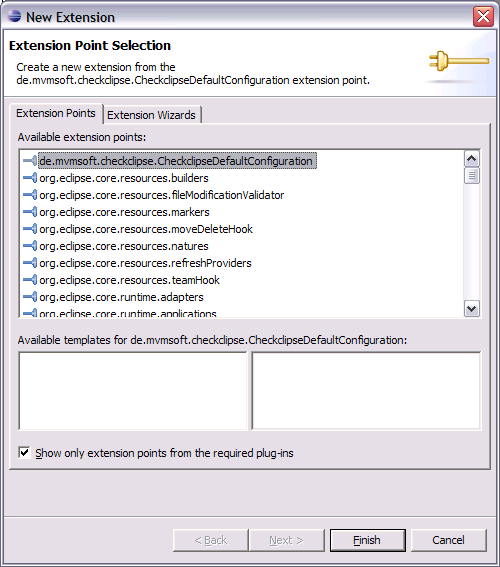The height and width of the screenshot is (567, 500).
Task: Click the icon next to org.eclipse.core.resources.builders
Action: point(30,178)
